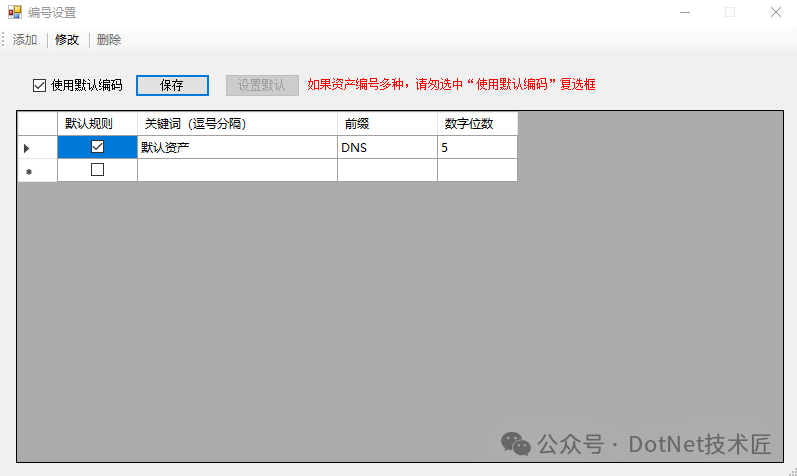Viewport: 797px width, 476px height.
Task: Click the 关键词 (逗号分隔) column header
Action: [x=237, y=124]
